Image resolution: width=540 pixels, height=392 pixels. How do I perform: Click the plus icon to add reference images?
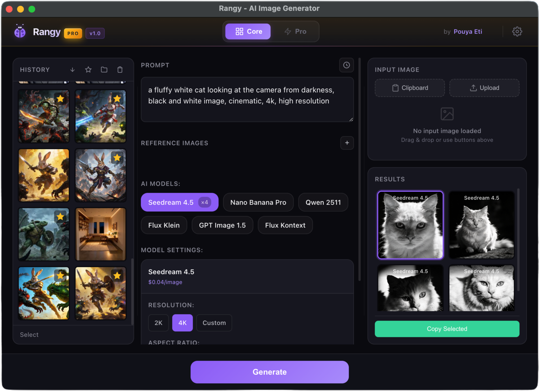tap(347, 143)
